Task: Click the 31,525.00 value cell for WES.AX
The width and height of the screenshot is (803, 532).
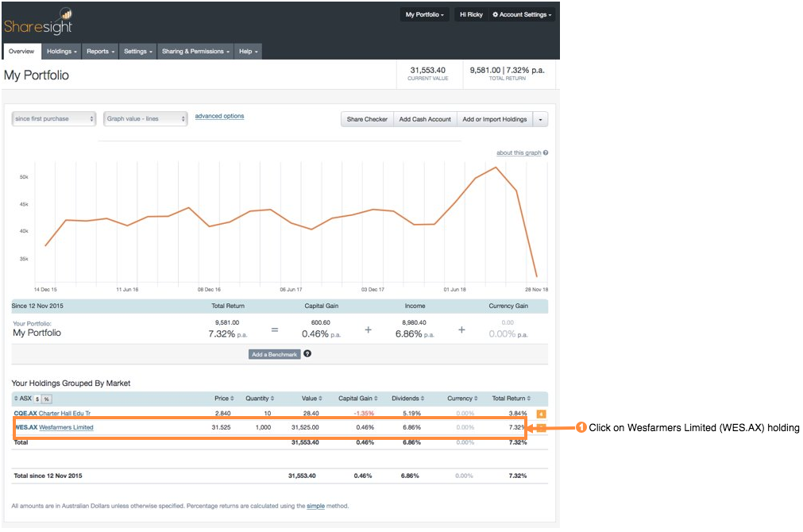Action: pos(305,427)
